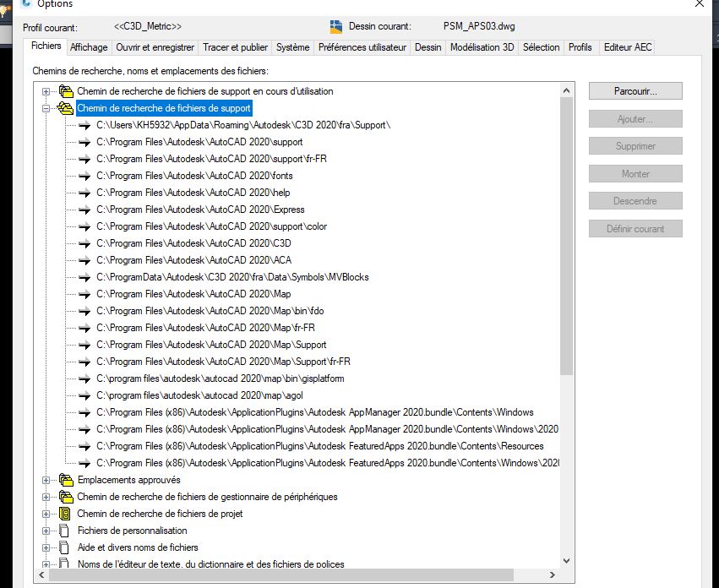This screenshot has width=719, height=588.
Task: Click horizontal scrollbar right arrow
Action: click(x=552, y=574)
